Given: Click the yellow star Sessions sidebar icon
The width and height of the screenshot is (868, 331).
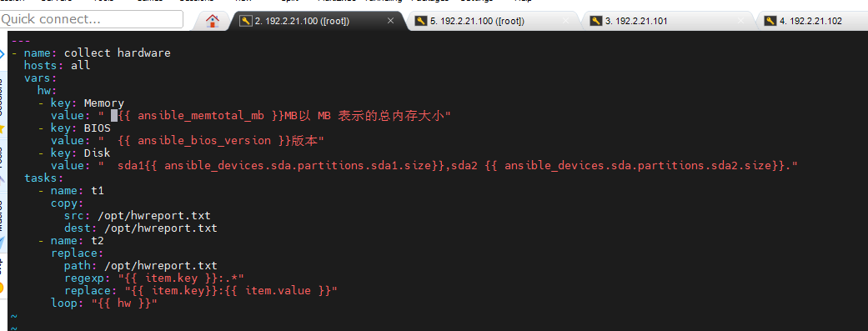Looking at the screenshot, I should tap(2, 128).
